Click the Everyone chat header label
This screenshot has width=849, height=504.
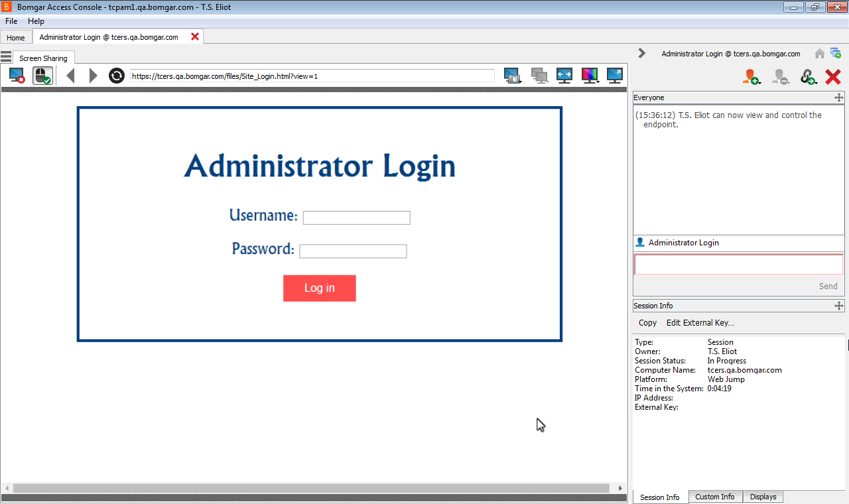(x=649, y=97)
